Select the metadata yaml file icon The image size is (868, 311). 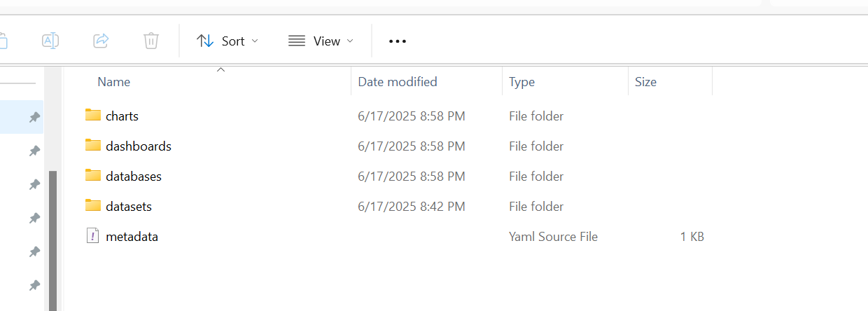[x=93, y=236]
